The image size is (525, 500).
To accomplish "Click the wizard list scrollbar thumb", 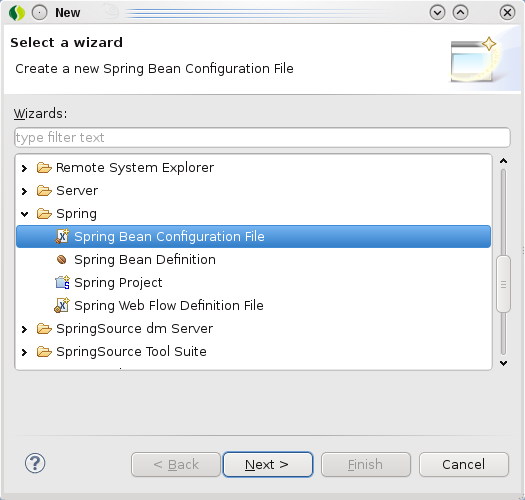I will tap(503, 284).
